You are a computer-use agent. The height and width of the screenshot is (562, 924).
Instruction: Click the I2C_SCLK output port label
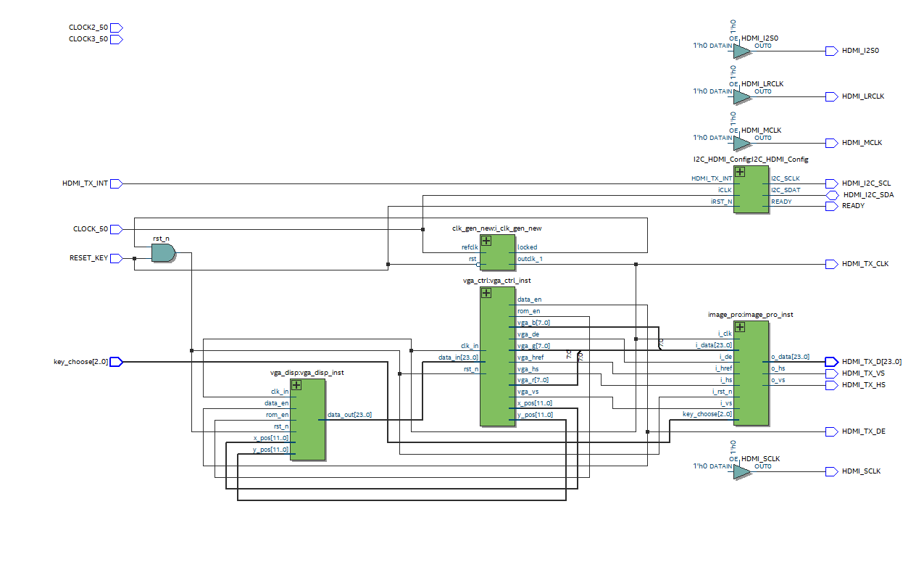(785, 178)
